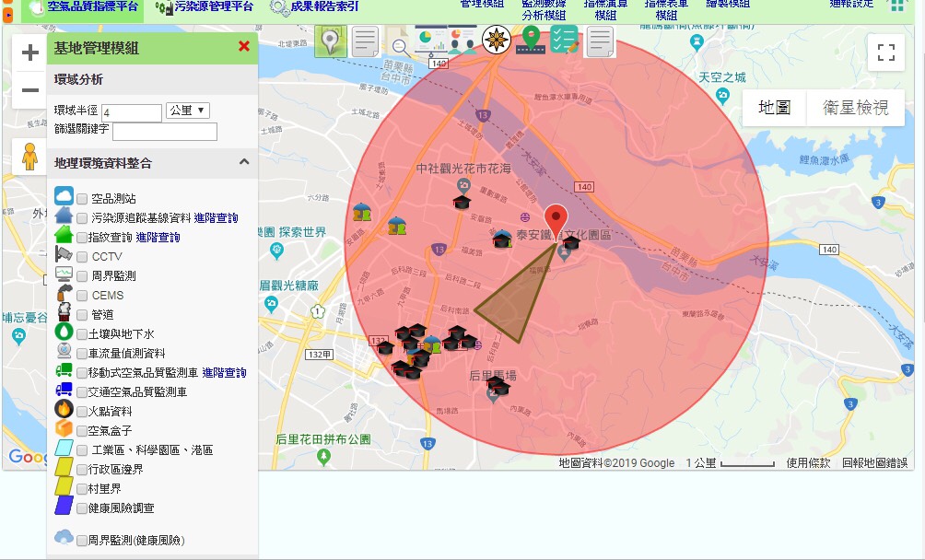
Task: Check the CCTV layer checkbox
Action: pos(83,257)
